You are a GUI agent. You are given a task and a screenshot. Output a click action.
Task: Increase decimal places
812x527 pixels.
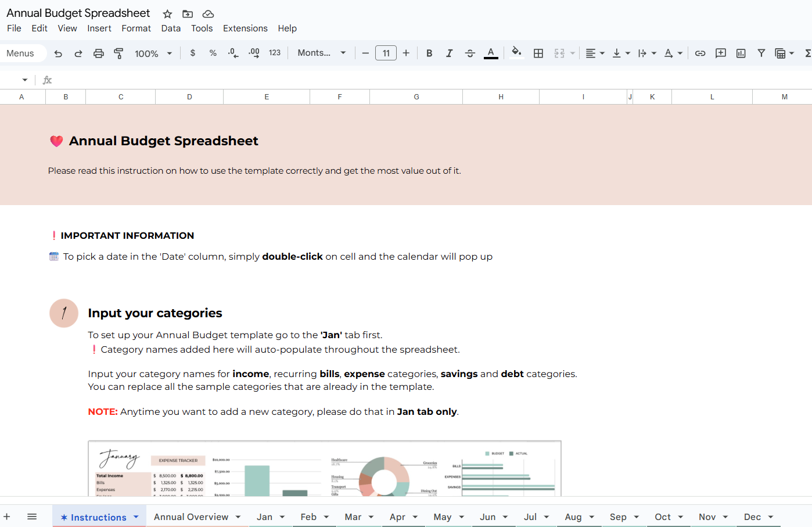click(x=254, y=53)
